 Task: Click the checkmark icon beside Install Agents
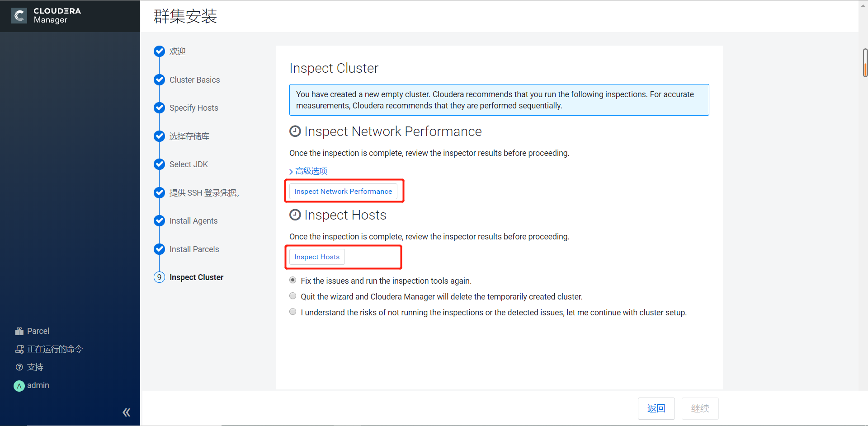(159, 221)
